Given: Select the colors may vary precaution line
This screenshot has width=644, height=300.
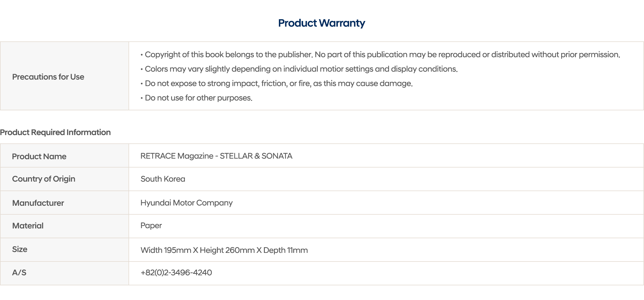Looking at the screenshot, I should [x=301, y=69].
